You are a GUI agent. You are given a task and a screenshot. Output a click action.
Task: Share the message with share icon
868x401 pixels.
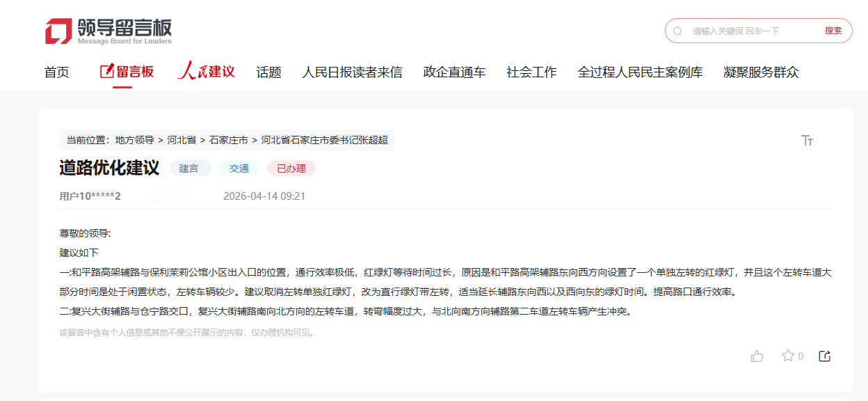(825, 356)
